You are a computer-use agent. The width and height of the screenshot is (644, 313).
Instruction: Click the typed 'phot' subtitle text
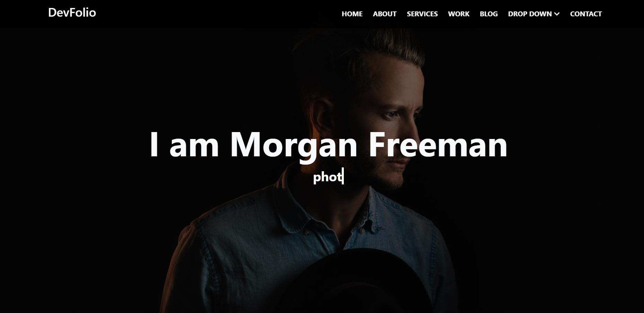[328, 177]
